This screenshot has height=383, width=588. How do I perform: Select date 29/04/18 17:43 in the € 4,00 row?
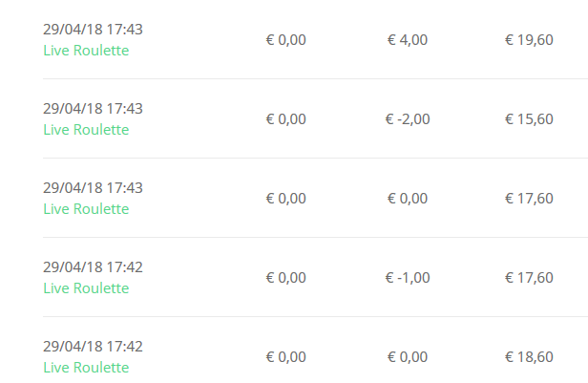tap(93, 30)
